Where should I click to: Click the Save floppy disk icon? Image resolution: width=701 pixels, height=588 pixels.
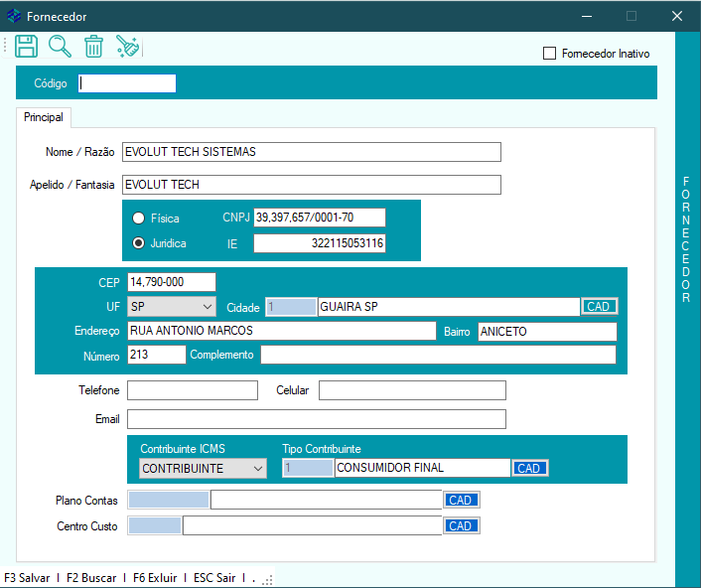[26, 46]
